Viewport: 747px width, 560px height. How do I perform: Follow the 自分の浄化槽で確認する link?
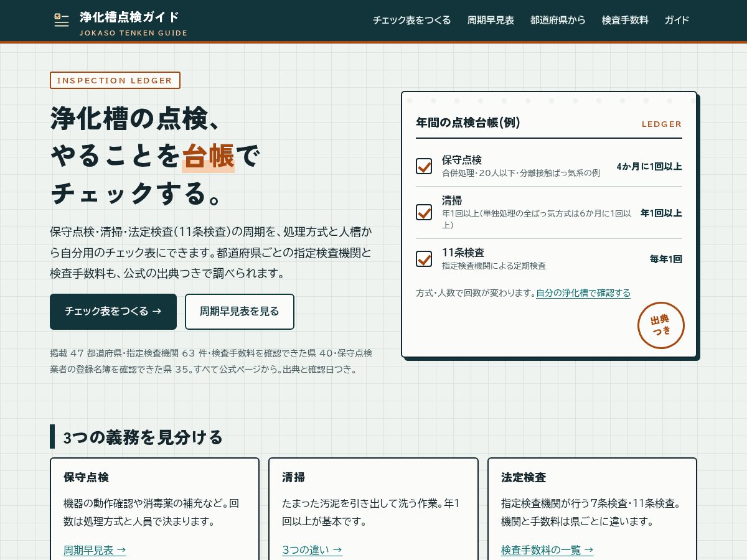[x=583, y=292]
